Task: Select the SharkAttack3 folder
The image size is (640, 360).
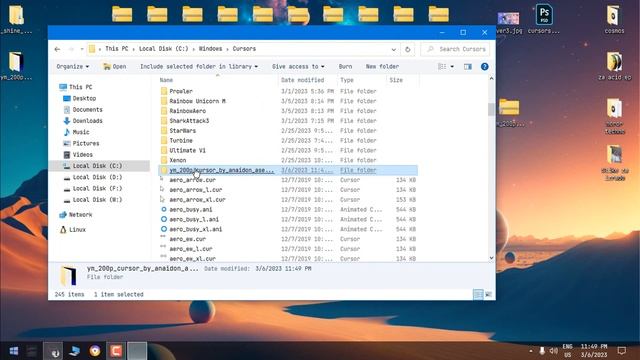Action: click(x=189, y=121)
